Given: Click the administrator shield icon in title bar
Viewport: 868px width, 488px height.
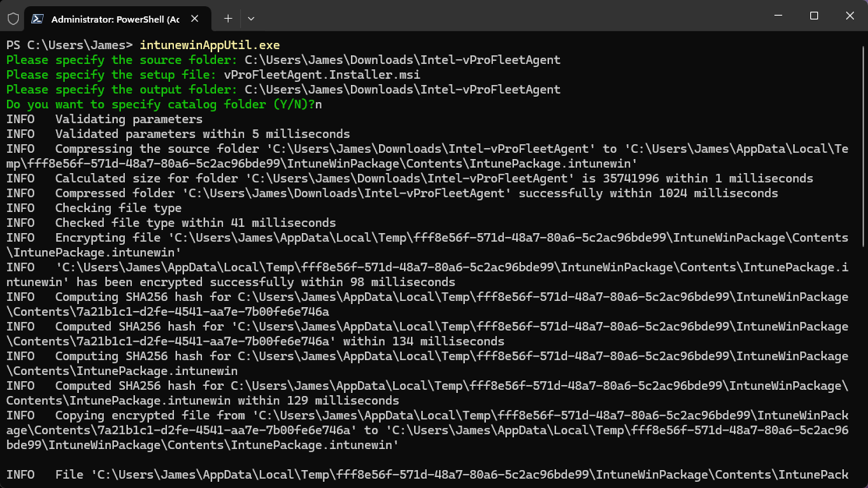Looking at the screenshot, I should point(12,17).
